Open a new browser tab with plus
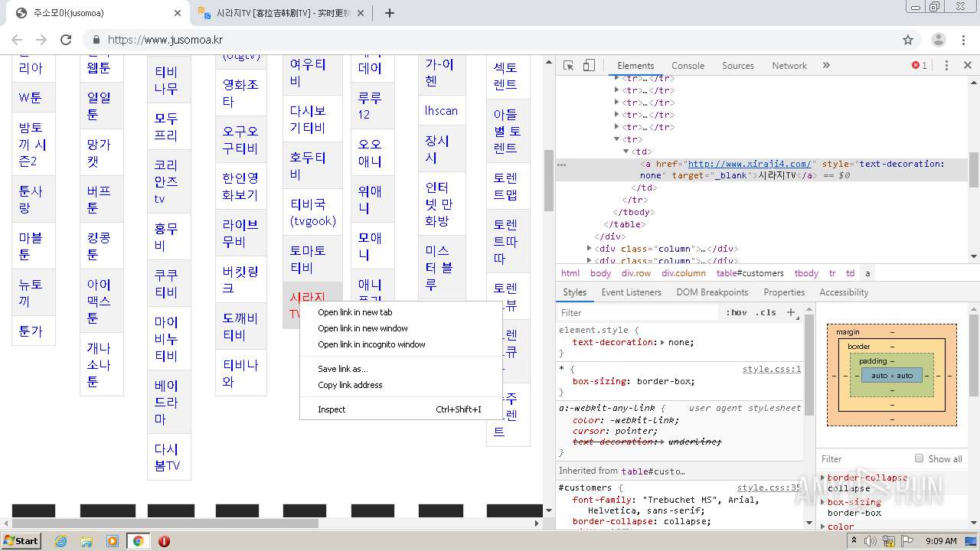980x551 pixels. [389, 13]
